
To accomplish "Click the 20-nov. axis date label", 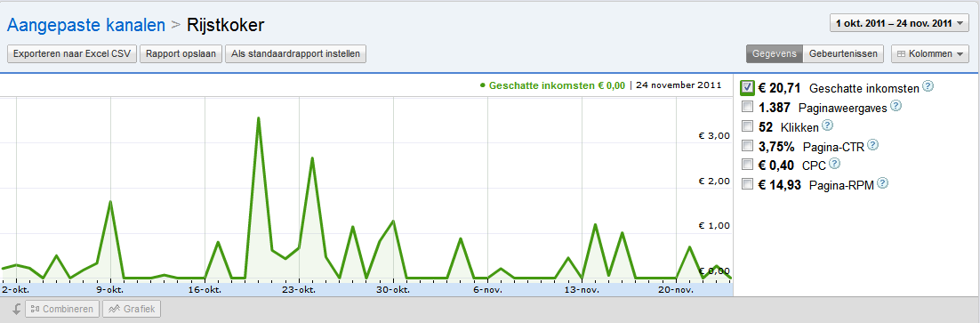I will [677, 290].
